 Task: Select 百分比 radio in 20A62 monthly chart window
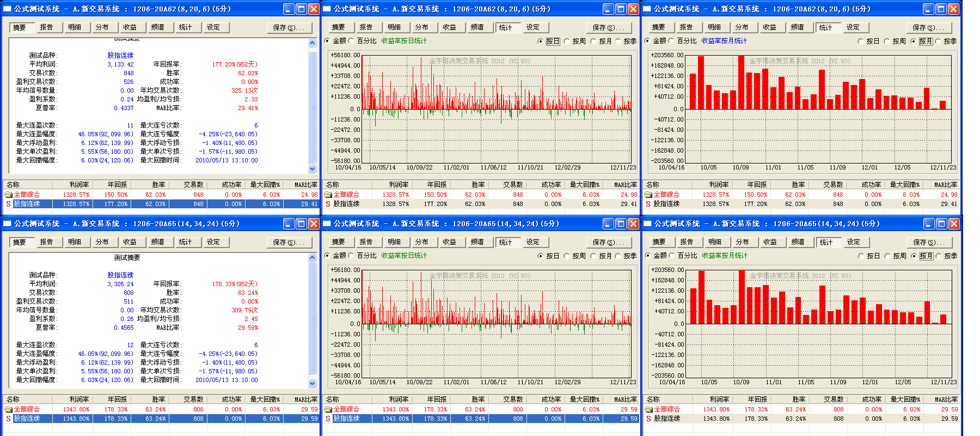[671, 41]
